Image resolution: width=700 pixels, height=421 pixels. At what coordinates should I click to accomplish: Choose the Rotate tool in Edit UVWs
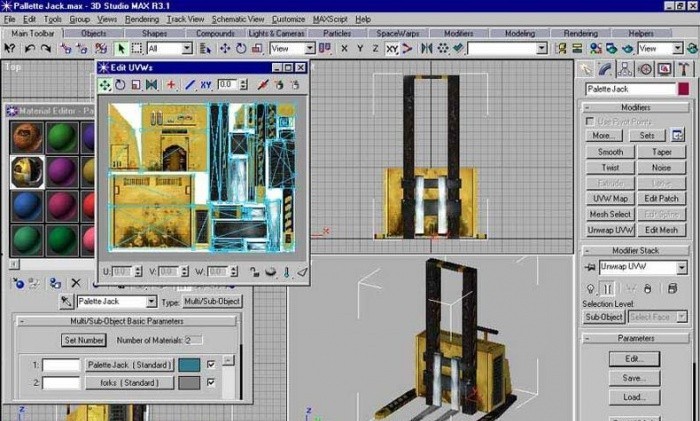pos(120,85)
